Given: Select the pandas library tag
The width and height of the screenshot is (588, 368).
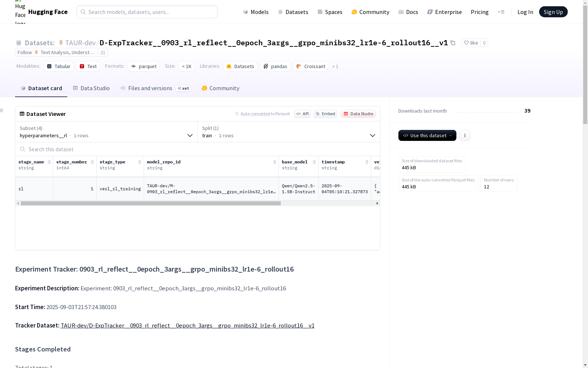Looking at the screenshot, I should (x=275, y=66).
